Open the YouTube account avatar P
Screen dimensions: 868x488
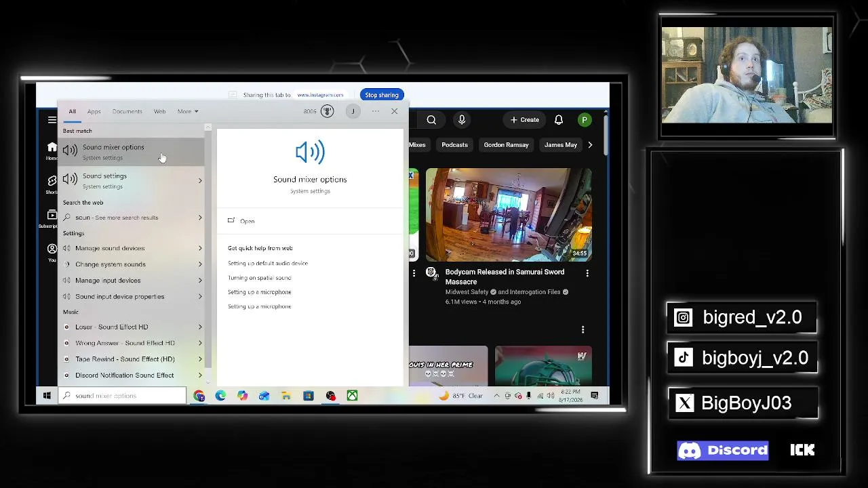(x=585, y=120)
